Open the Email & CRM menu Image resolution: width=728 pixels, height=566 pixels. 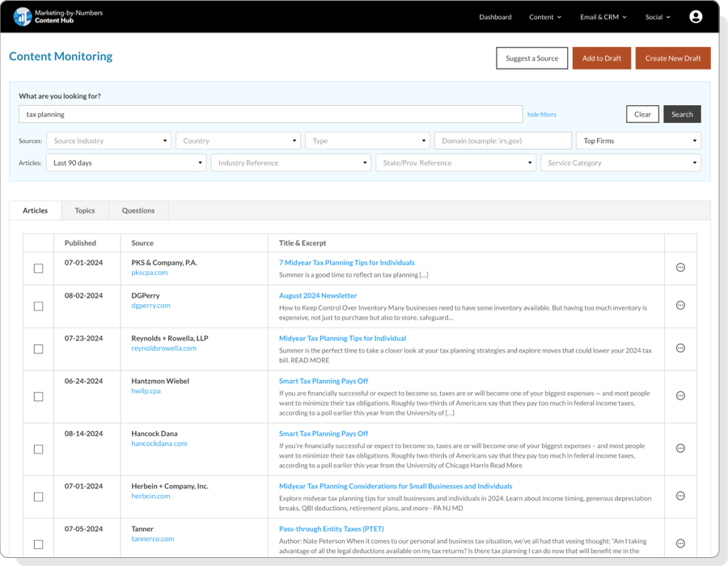coord(603,17)
